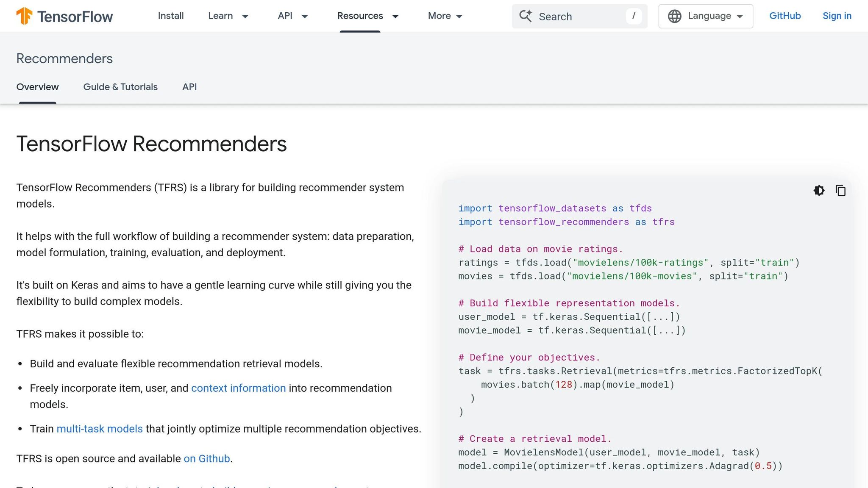Click the Sign in link
The image size is (868, 488).
tap(837, 16)
